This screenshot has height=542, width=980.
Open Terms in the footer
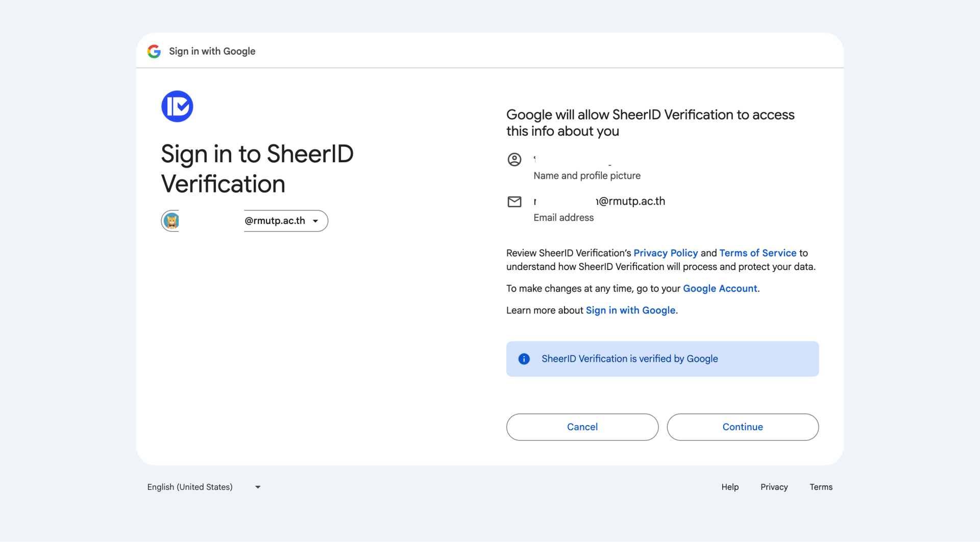[x=821, y=487]
